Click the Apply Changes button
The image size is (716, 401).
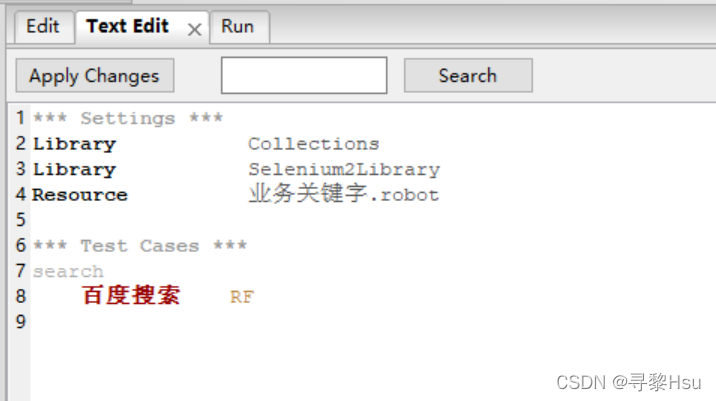point(95,75)
